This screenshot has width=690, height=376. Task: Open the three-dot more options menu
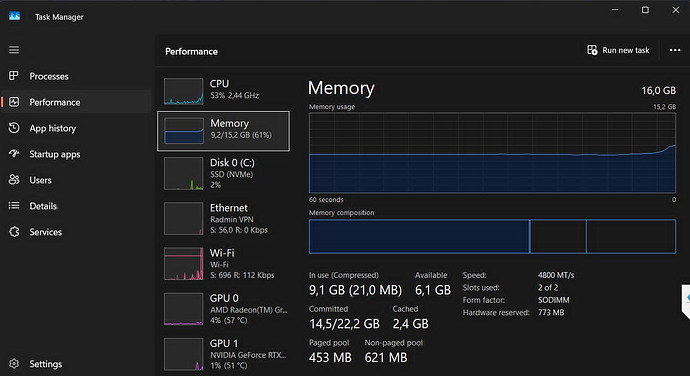(x=675, y=50)
